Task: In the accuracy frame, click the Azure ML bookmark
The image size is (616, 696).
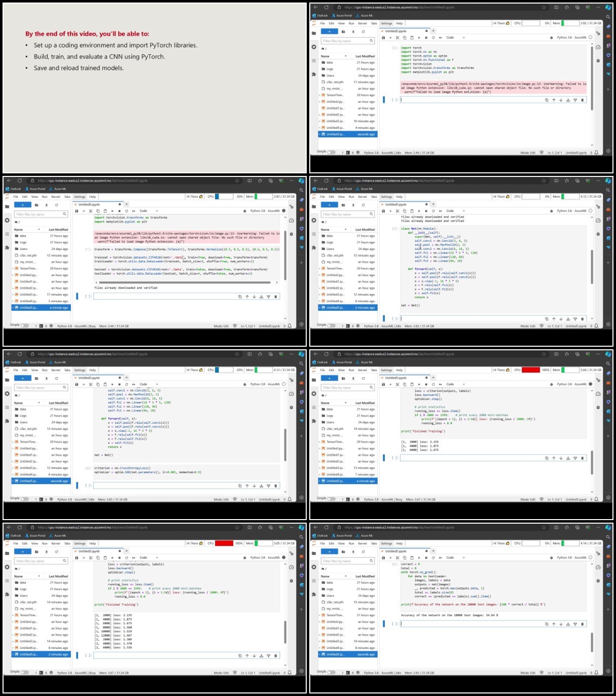Action: pos(365,536)
